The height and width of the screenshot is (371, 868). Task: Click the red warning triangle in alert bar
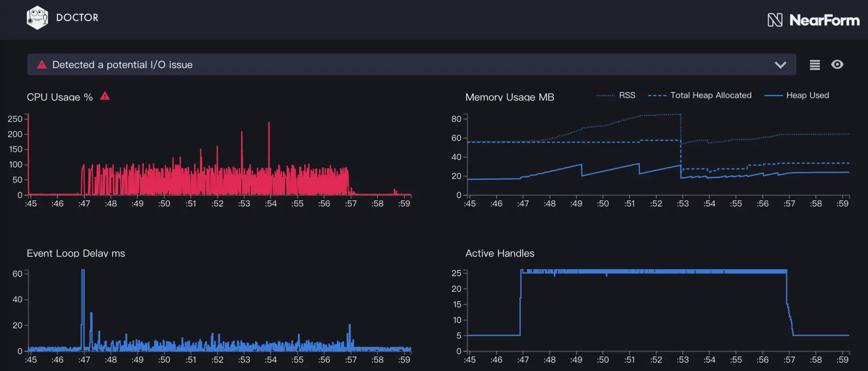coord(42,64)
